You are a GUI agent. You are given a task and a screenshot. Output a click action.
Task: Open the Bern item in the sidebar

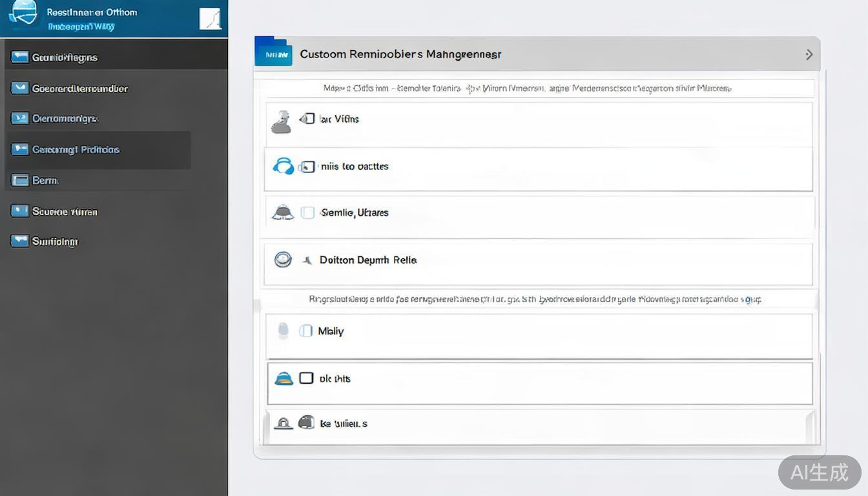click(45, 181)
